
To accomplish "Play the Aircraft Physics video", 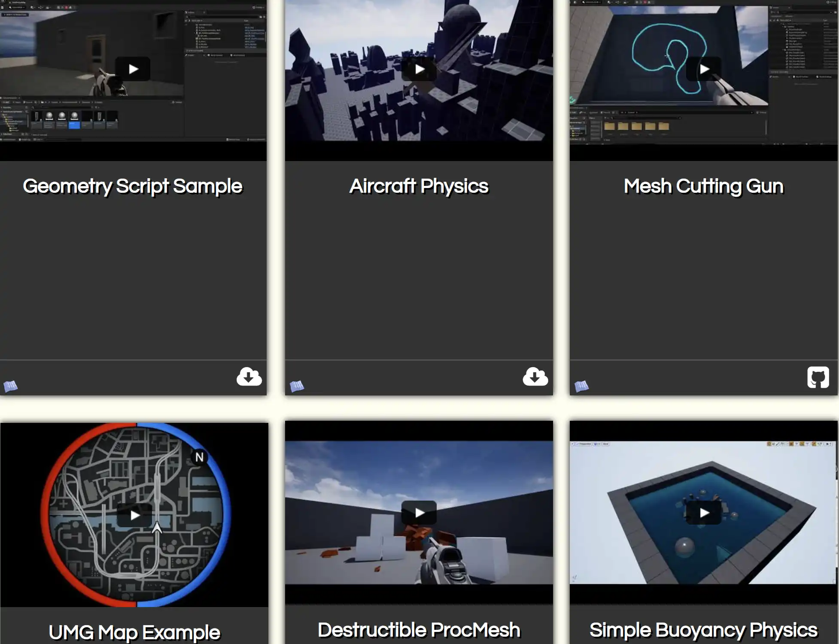I will click(419, 69).
